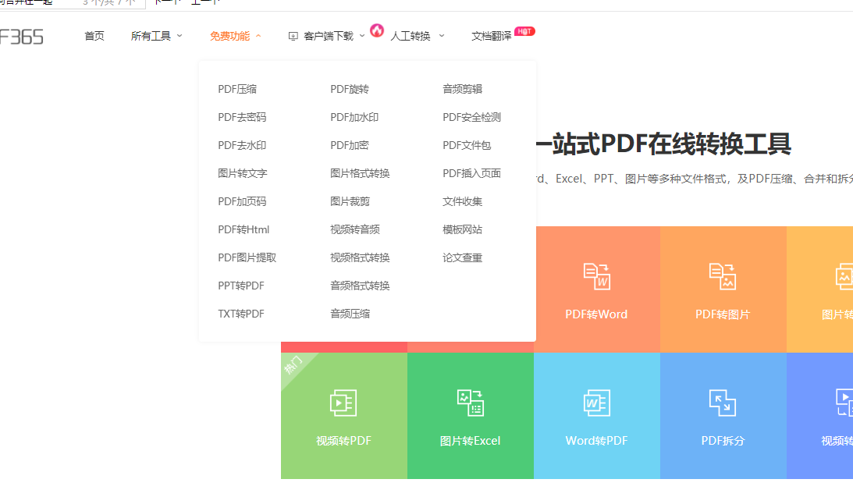Open the 视频转PDF tile icon
This screenshot has height=504, width=853.
coord(344,403)
